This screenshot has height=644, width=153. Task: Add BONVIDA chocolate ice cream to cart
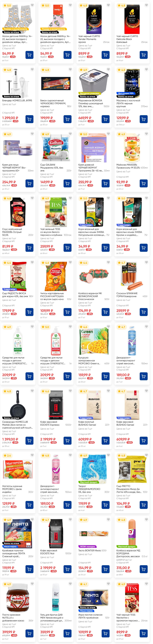point(105,119)
